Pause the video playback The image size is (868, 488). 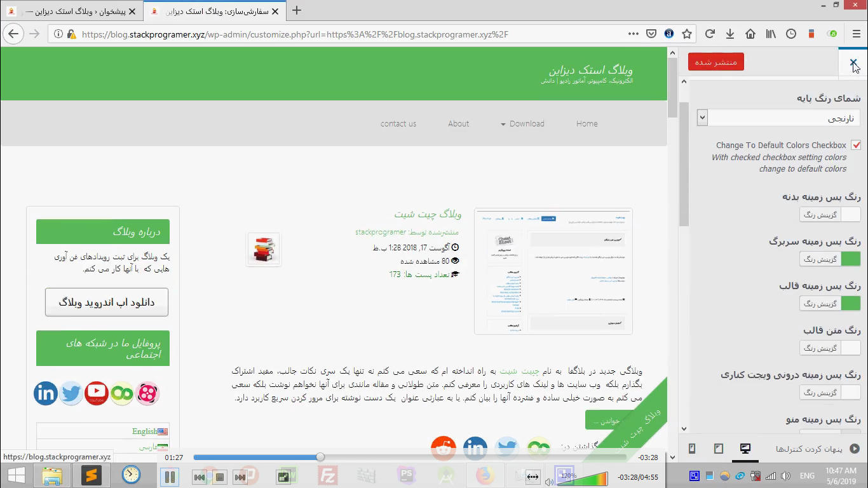[170, 477]
